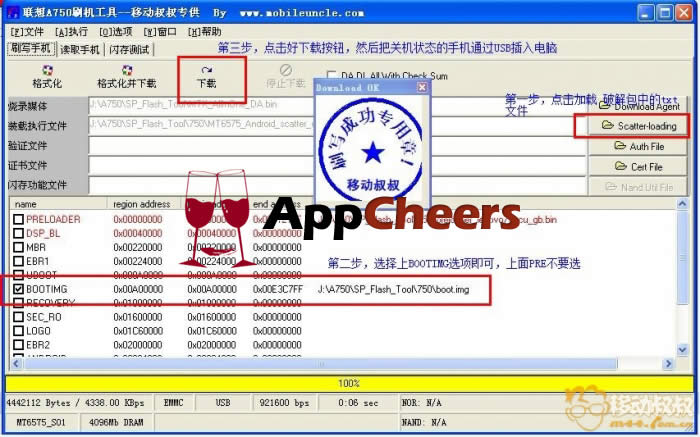Check the EBR2 partition checkbox

[18, 345]
